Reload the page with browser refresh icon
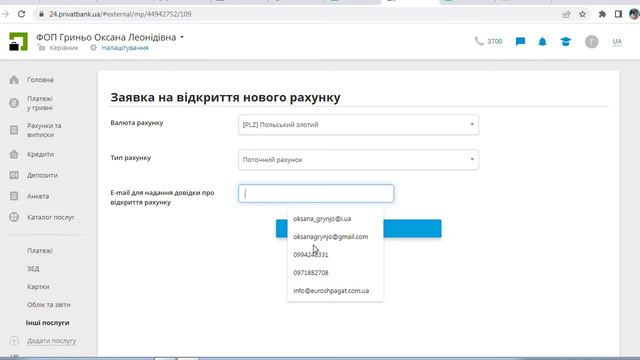640x360 pixels. tap(22, 14)
